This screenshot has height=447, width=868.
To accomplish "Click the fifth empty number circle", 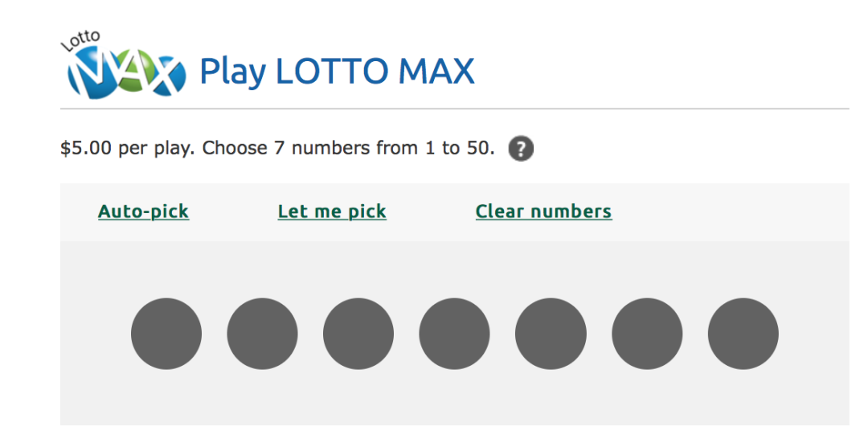I will pyautogui.click(x=551, y=334).
